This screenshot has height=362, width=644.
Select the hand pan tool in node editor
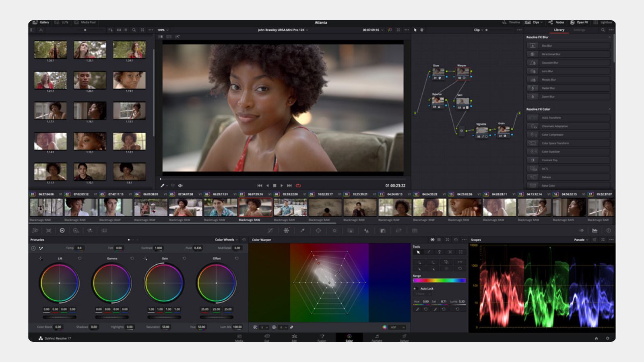tap(422, 30)
